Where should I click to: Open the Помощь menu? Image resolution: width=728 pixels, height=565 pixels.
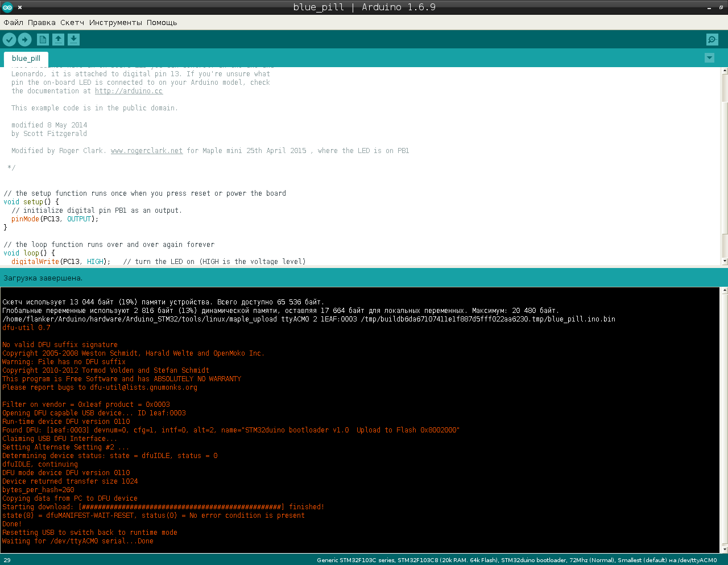(162, 23)
